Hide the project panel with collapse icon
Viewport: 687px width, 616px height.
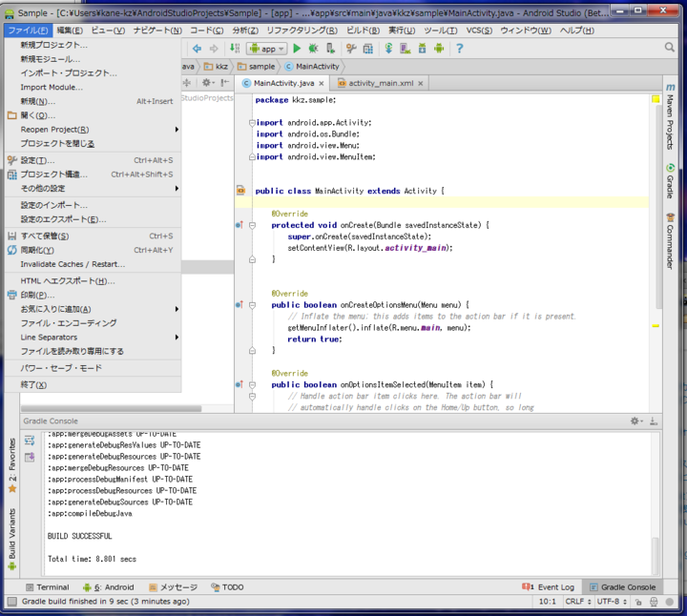click(225, 83)
